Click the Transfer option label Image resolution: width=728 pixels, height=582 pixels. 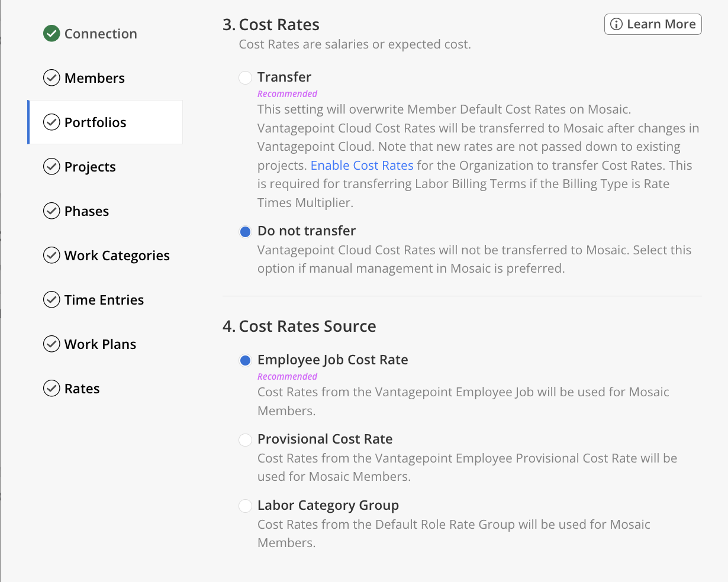click(284, 77)
